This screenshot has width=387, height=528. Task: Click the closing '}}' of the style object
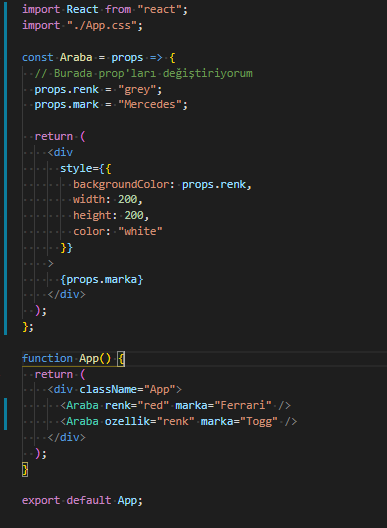pyautogui.click(x=66, y=248)
